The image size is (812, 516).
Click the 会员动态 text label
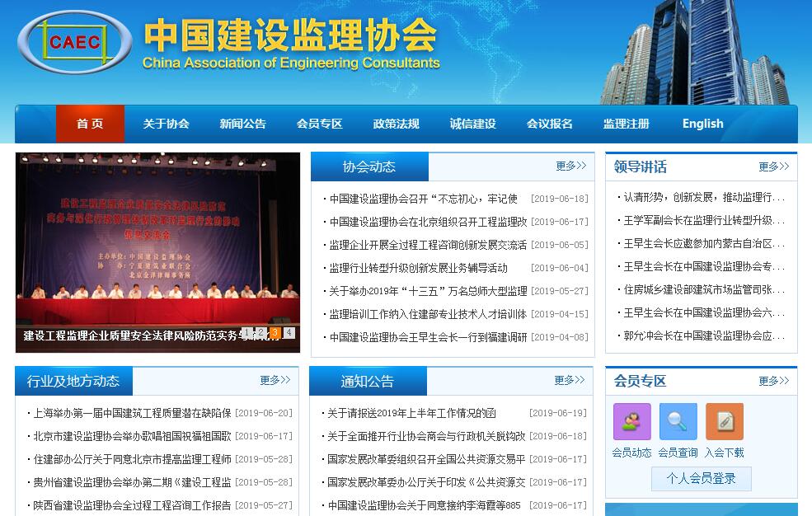pos(631,453)
